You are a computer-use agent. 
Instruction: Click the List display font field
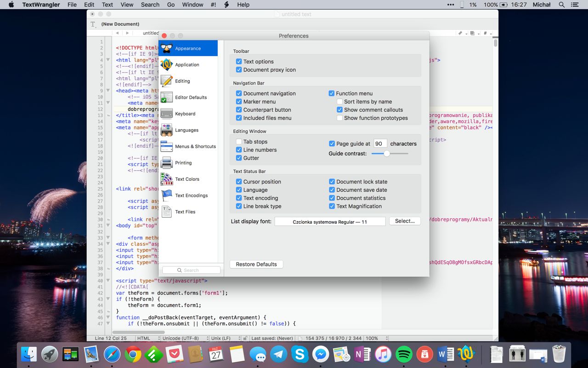point(330,222)
